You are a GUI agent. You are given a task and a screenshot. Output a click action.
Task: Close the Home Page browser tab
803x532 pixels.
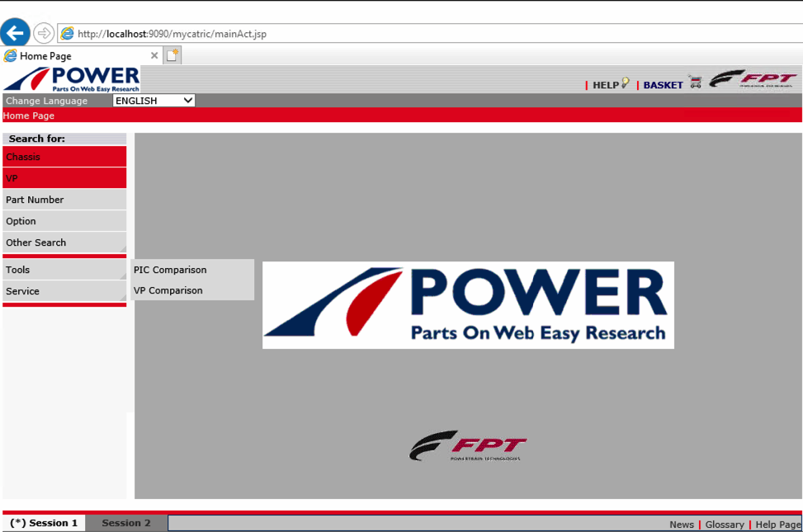154,55
